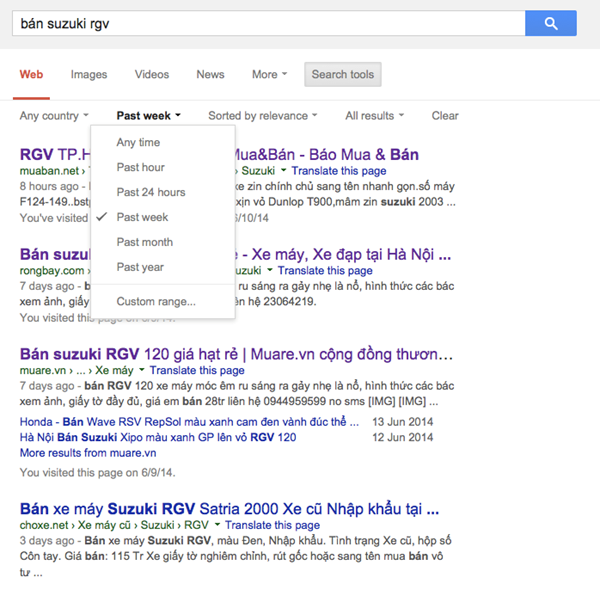This screenshot has height=596, width=600.
Task: Open the More search categories menu
Action: point(269,75)
